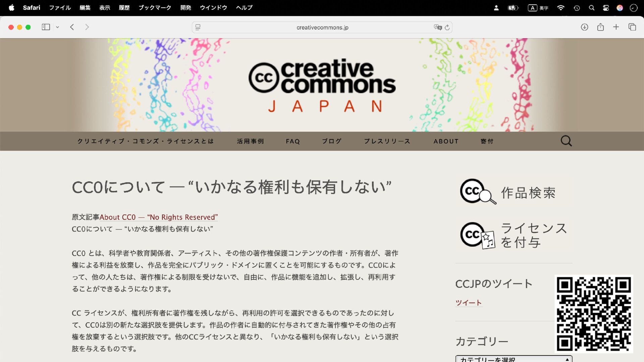The width and height of the screenshot is (644, 362).
Task: Open the ヘルプ menu
Action: point(244,8)
